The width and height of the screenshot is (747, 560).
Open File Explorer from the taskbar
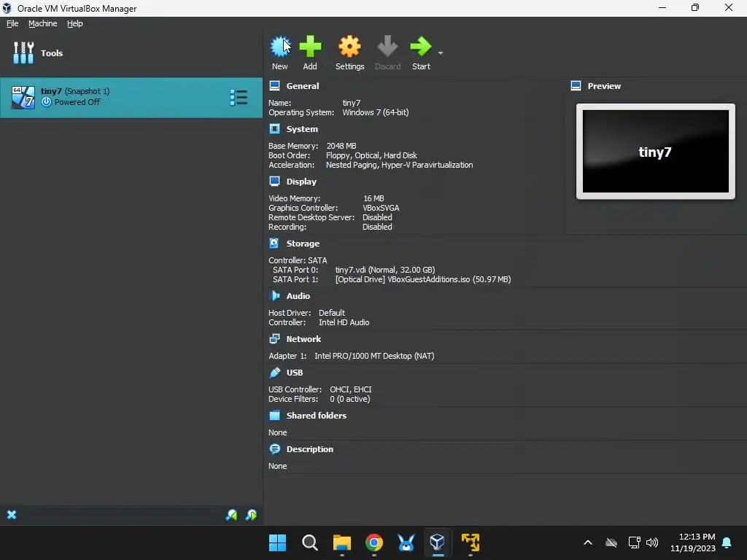point(342,542)
